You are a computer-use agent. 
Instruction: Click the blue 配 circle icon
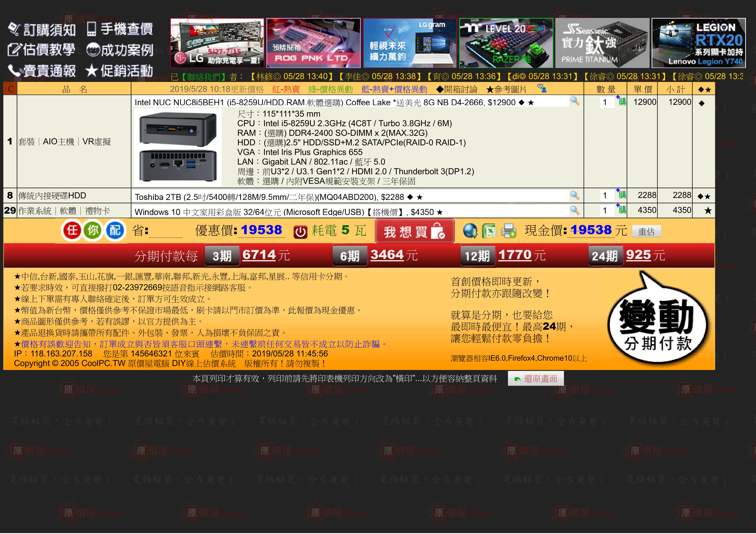115,230
